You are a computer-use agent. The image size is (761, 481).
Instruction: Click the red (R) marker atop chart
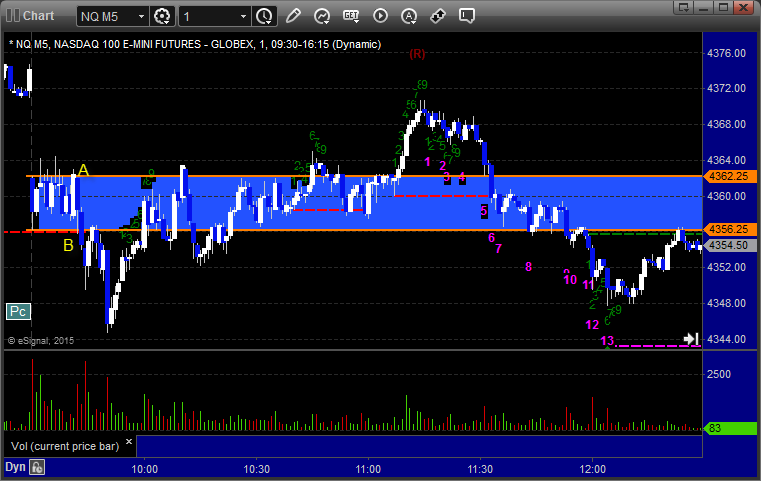pyautogui.click(x=417, y=54)
